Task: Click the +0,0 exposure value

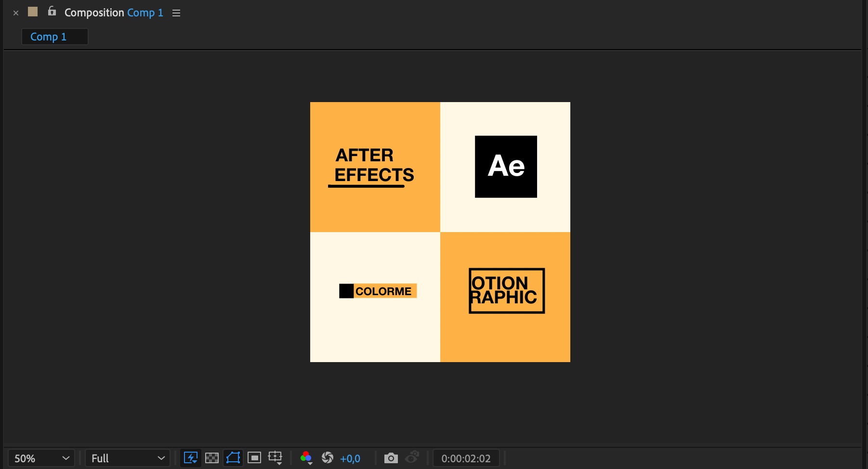Action: tap(350, 458)
